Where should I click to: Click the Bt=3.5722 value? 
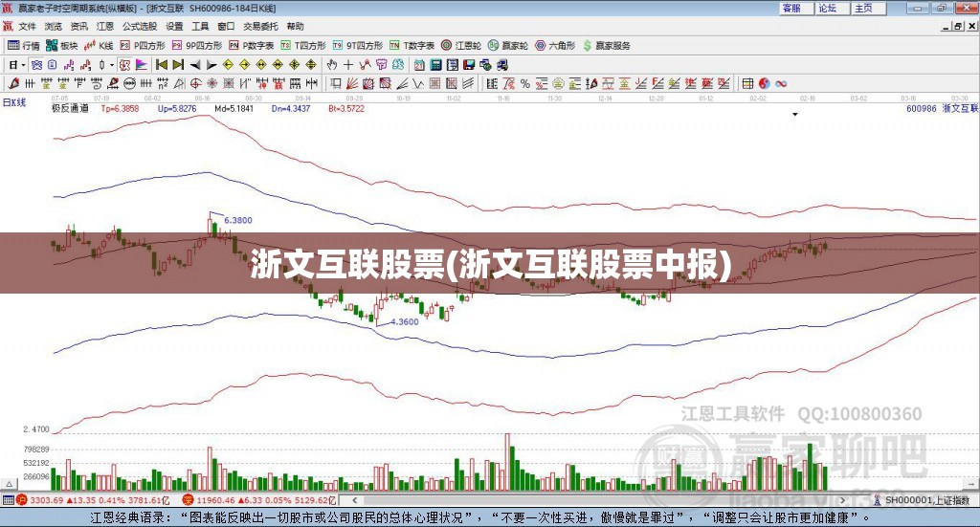346,109
